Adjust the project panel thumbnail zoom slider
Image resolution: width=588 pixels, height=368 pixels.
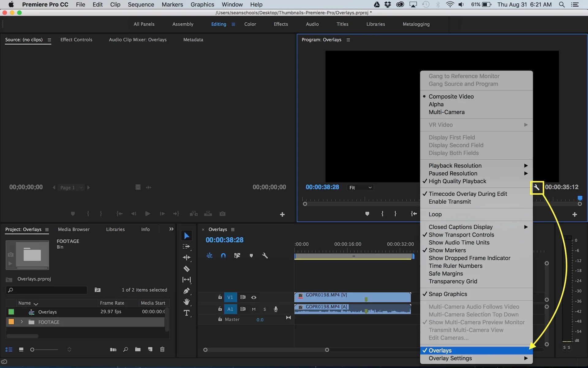(32, 350)
